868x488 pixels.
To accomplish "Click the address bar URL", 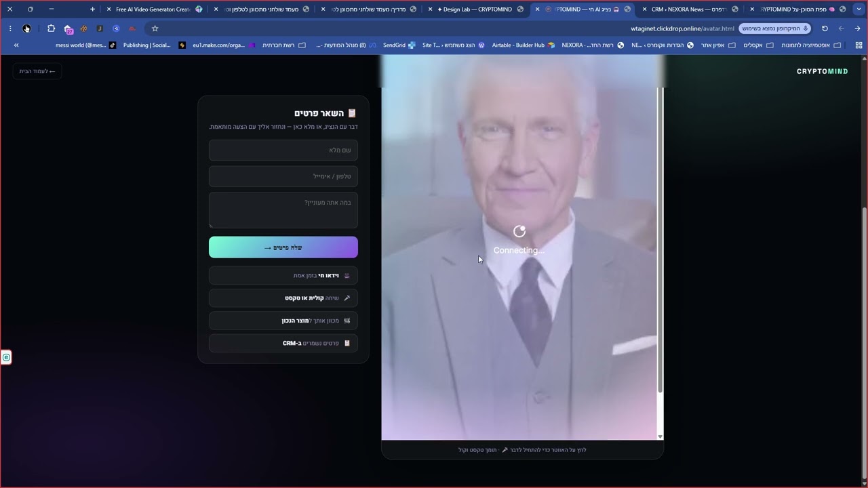I will 682,28.
